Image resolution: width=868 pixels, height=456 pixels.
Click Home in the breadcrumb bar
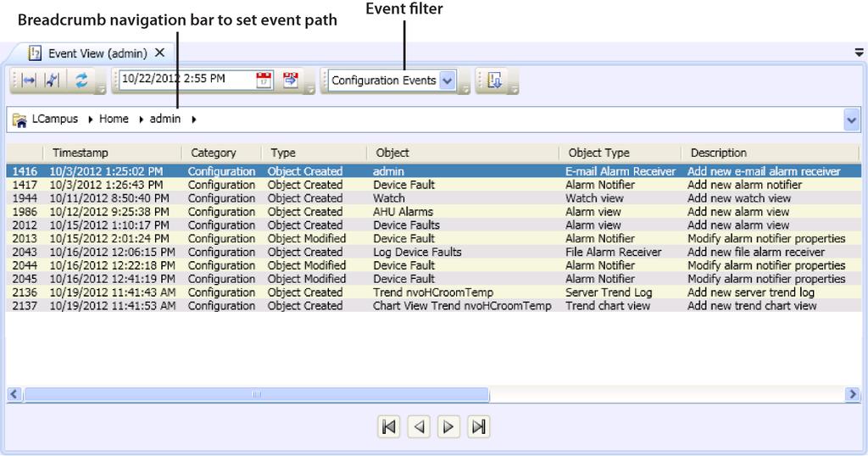pyautogui.click(x=114, y=119)
